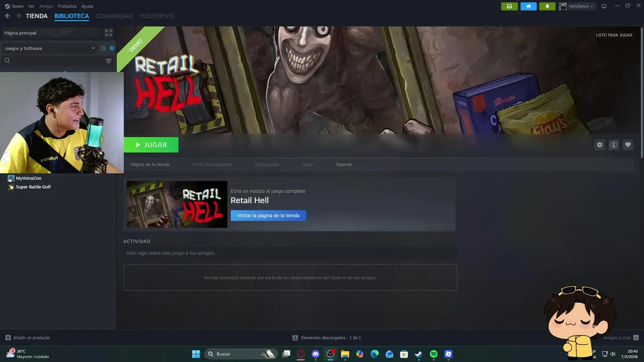
Task: Open the Productos menu
Action: tap(67, 6)
